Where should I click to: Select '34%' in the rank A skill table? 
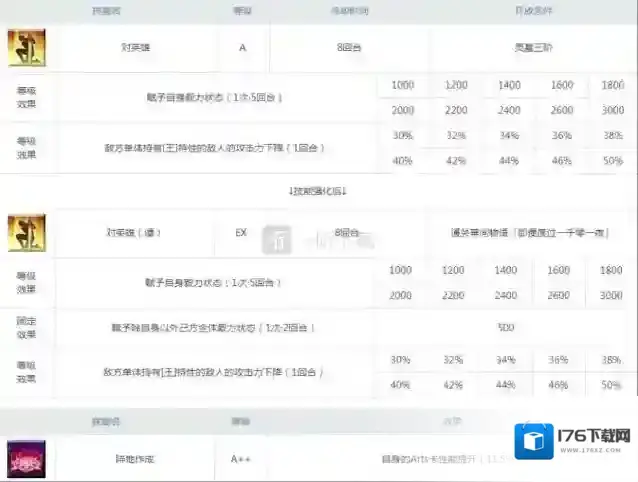coord(509,135)
